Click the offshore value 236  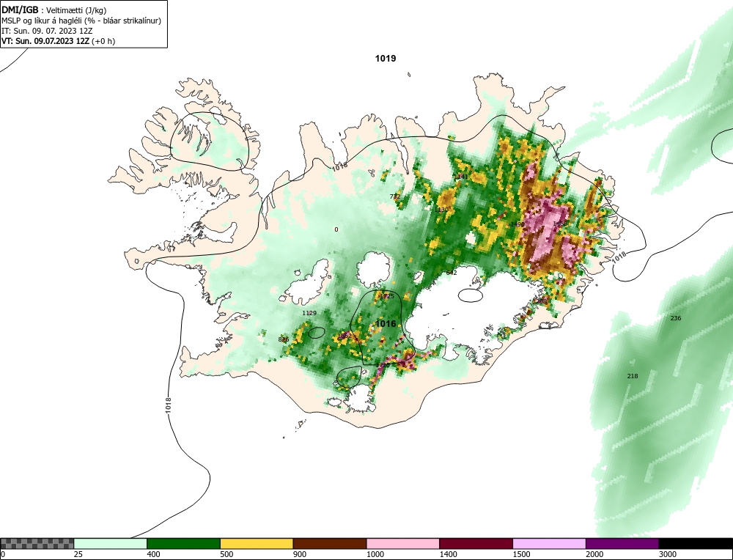pyautogui.click(x=676, y=318)
